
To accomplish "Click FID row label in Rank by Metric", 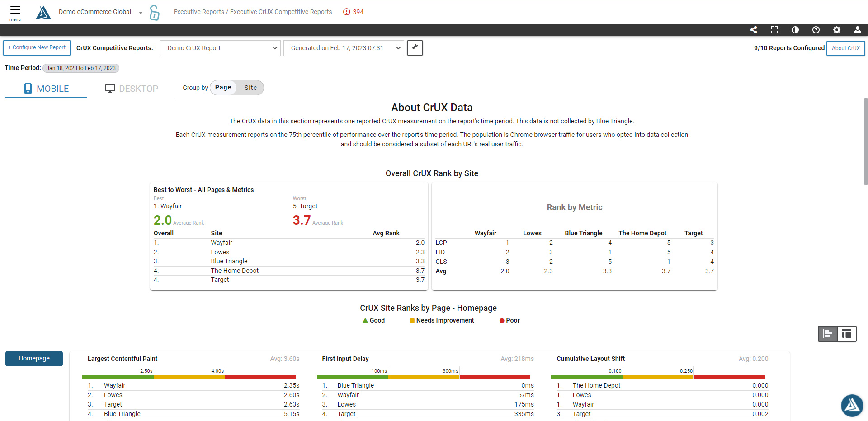I will coord(440,252).
